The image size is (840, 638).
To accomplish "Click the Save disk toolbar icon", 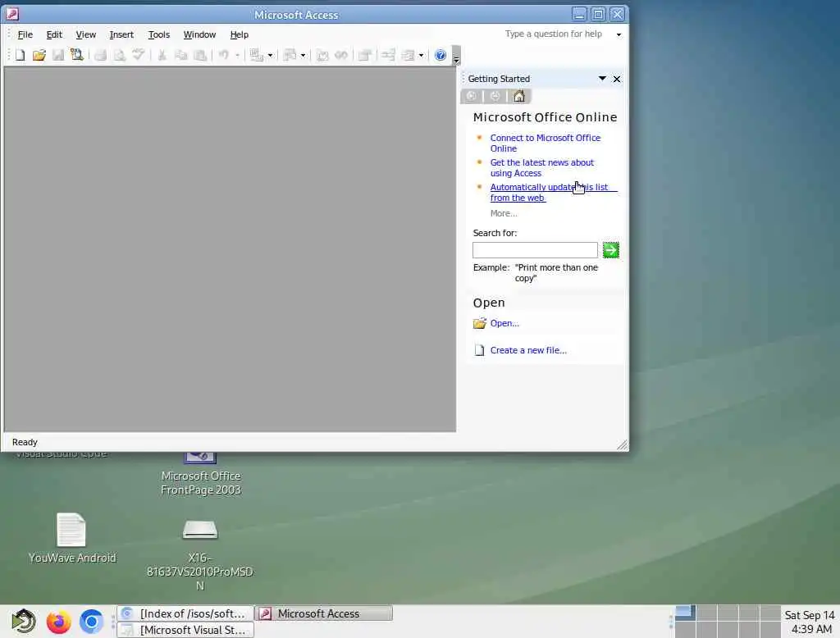I will click(58, 55).
